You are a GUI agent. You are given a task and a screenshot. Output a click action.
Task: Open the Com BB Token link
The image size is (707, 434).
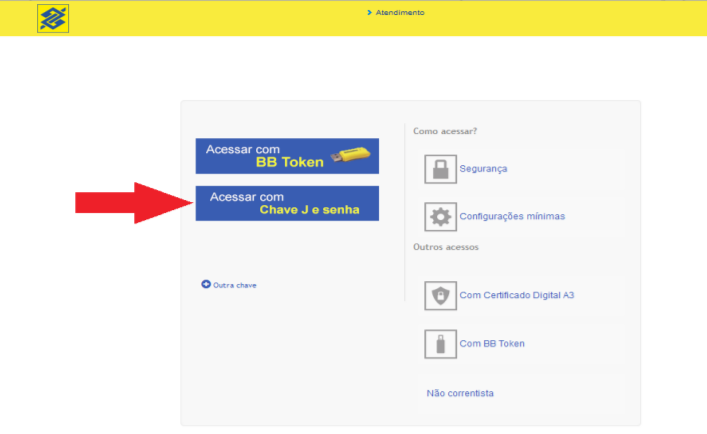492,343
